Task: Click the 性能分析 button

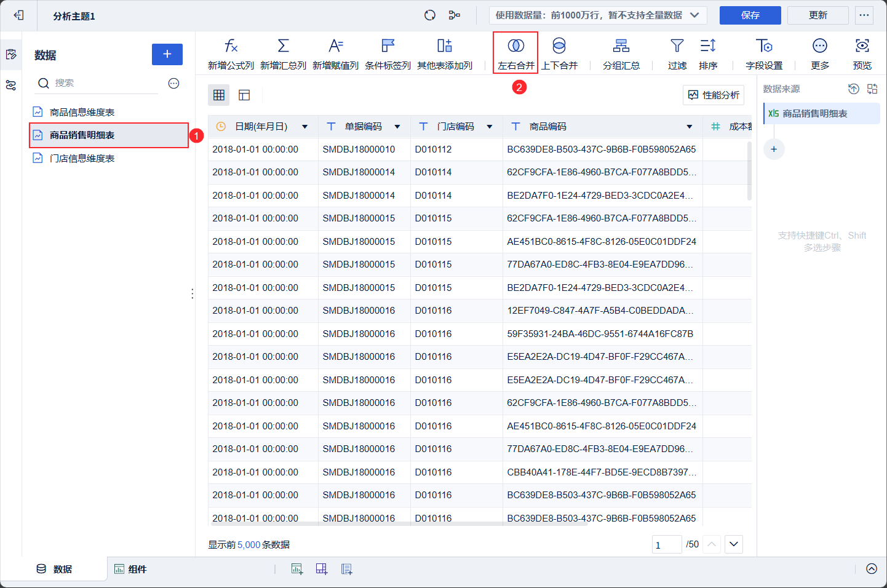Action: click(714, 95)
